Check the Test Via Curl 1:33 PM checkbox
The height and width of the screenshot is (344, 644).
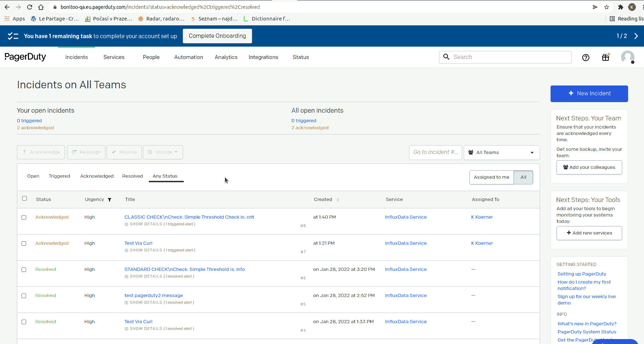pyautogui.click(x=24, y=322)
